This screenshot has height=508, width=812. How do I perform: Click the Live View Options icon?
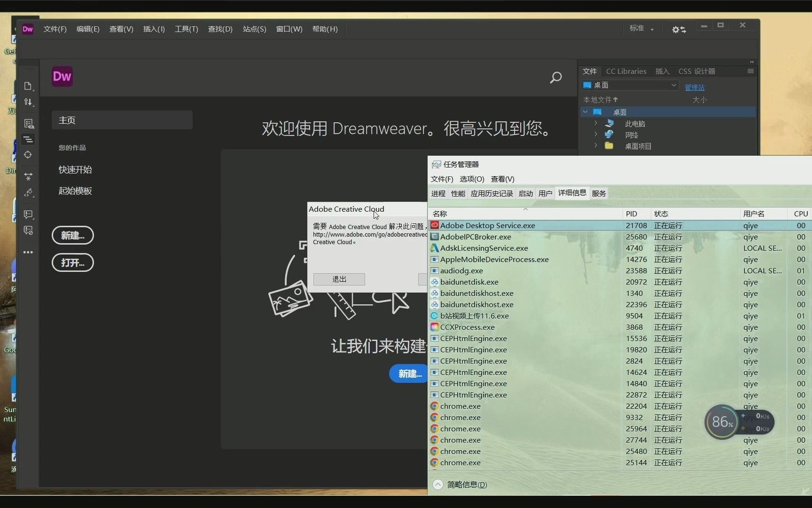tap(29, 124)
